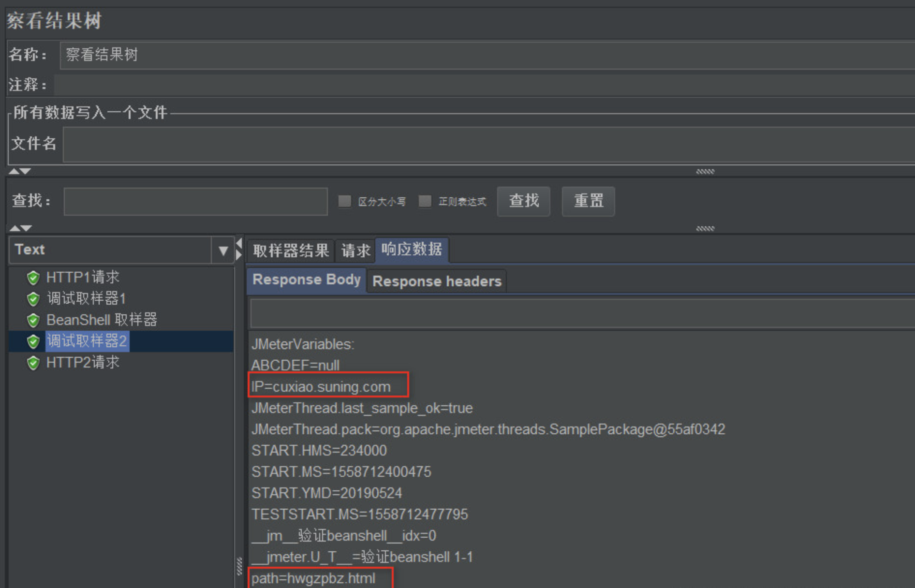Viewport: 915px width, 588px height.
Task: Click the __jm__验证beanshell__idx=0 line
Action: [x=344, y=536]
